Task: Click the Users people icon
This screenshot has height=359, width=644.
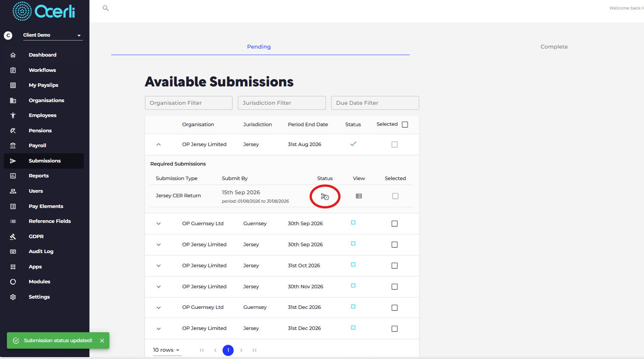Action: point(13,191)
